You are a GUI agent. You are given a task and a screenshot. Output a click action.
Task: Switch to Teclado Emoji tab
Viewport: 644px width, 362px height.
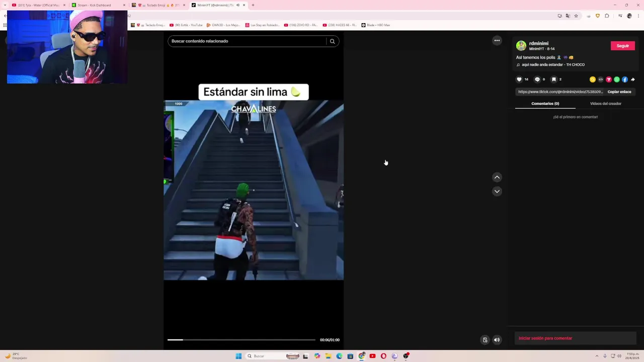click(x=158, y=5)
